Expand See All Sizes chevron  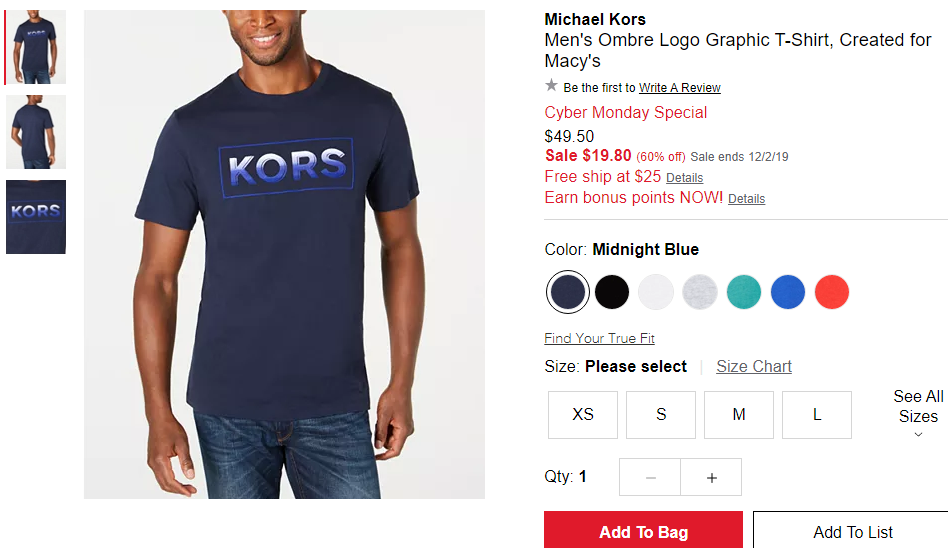(x=918, y=434)
